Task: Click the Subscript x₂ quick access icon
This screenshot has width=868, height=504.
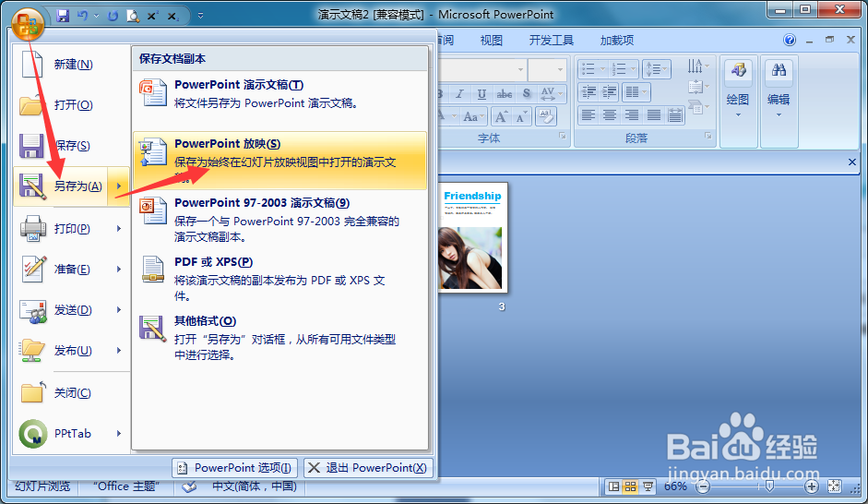Action: [172, 17]
